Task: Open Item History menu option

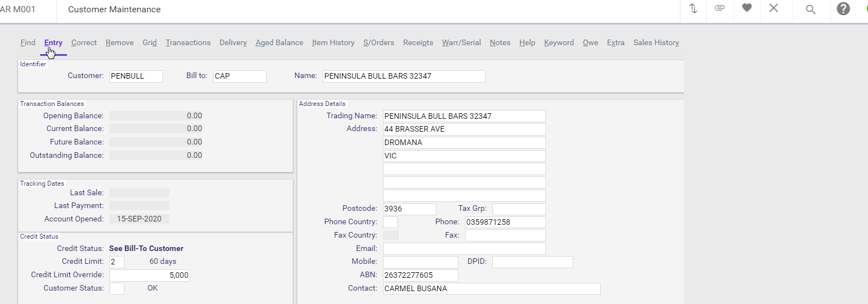Action: (333, 42)
